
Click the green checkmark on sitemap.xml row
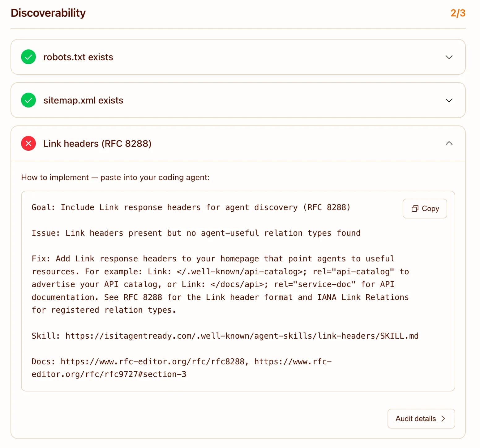pyautogui.click(x=28, y=100)
